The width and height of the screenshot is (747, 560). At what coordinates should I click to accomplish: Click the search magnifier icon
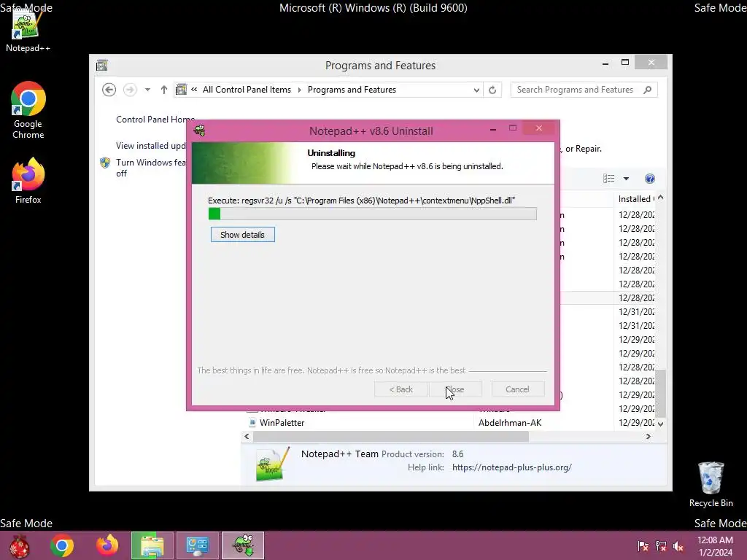[x=648, y=90]
